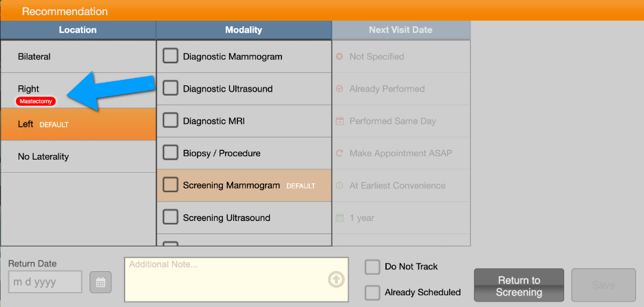Click the Make Appointment ASAP refresh icon
The width and height of the screenshot is (644, 307).
[x=339, y=153]
